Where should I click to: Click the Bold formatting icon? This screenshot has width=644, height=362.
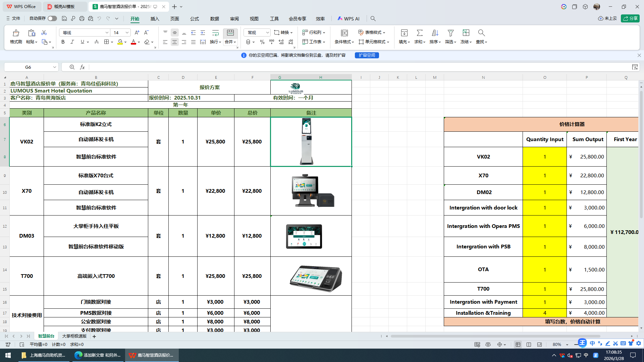[x=63, y=42]
